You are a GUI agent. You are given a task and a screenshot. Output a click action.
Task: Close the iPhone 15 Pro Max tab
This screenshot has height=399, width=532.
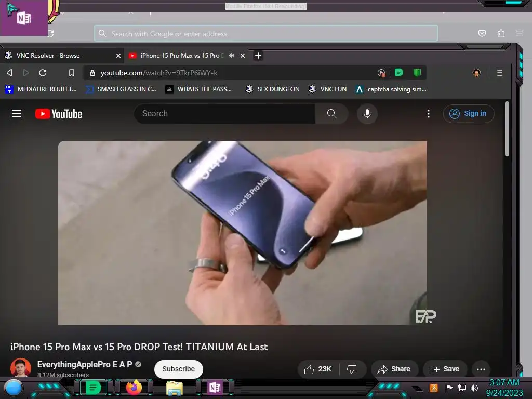243,55
